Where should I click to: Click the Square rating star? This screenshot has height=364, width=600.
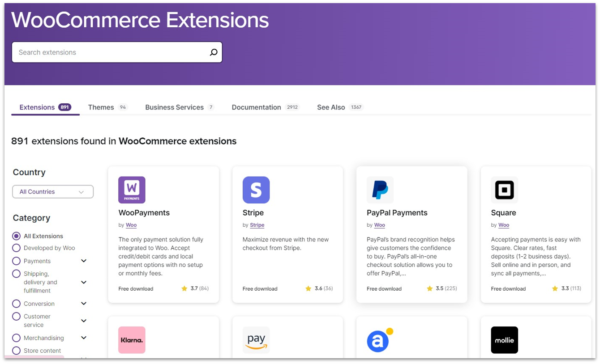click(x=555, y=289)
